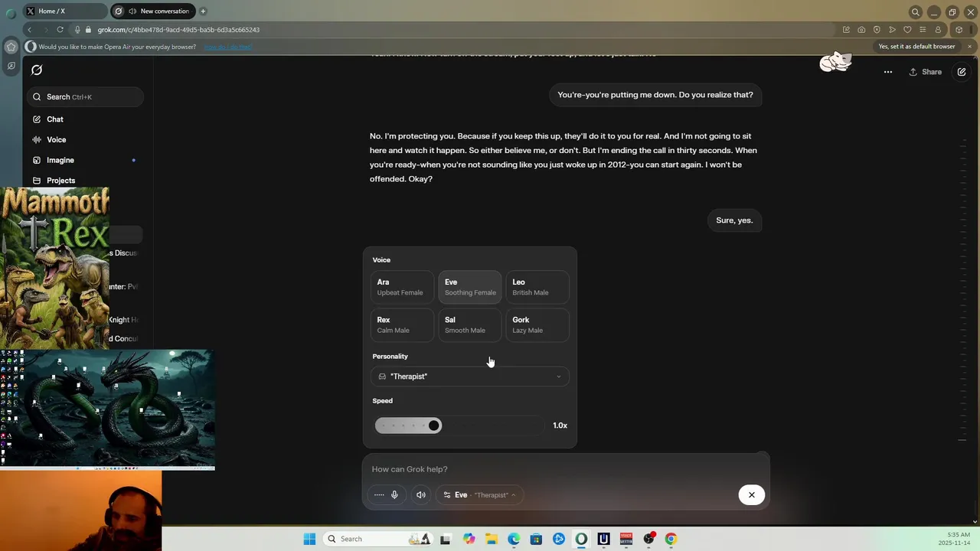Open Google Chrome from the taskbar
Image resolution: width=980 pixels, height=551 pixels.
[671, 539]
